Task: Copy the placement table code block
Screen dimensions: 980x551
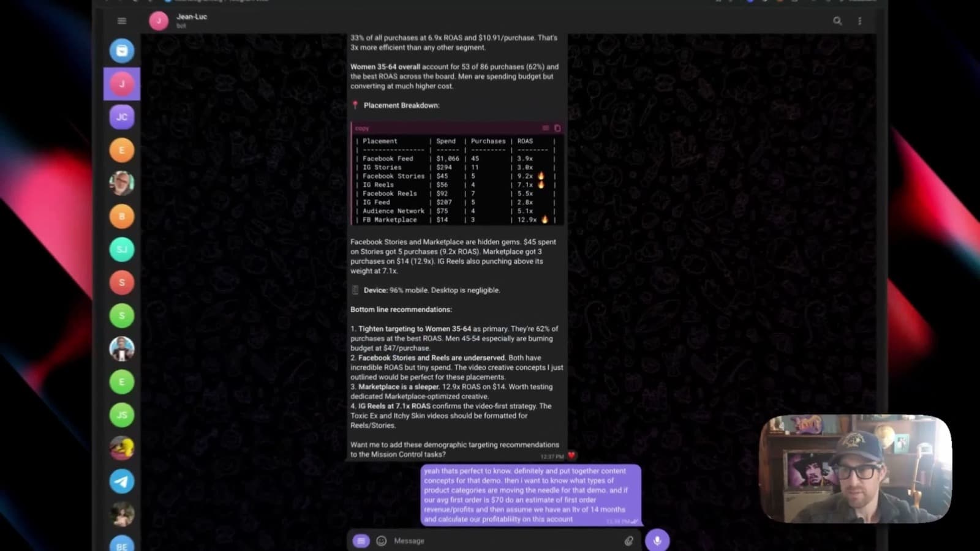Action: (x=557, y=128)
